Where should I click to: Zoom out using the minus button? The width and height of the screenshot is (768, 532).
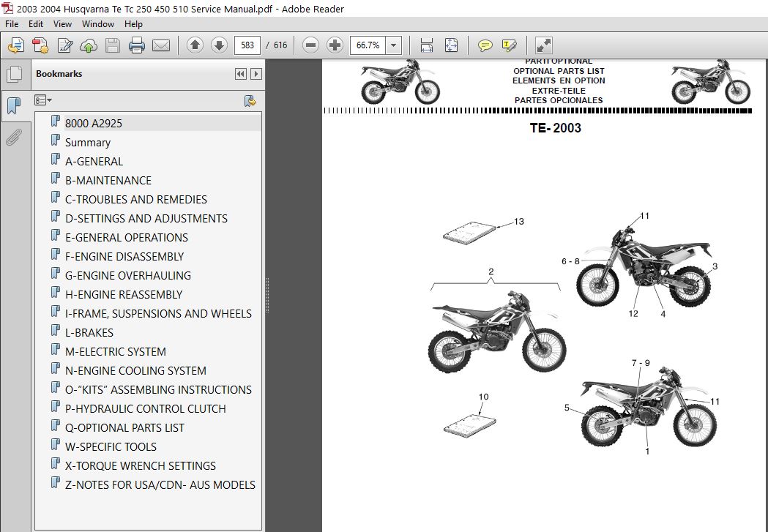click(x=310, y=45)
